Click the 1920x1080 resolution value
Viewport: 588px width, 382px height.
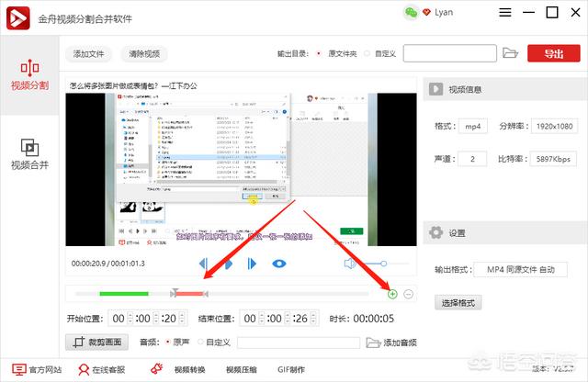(x=554, y=127)
